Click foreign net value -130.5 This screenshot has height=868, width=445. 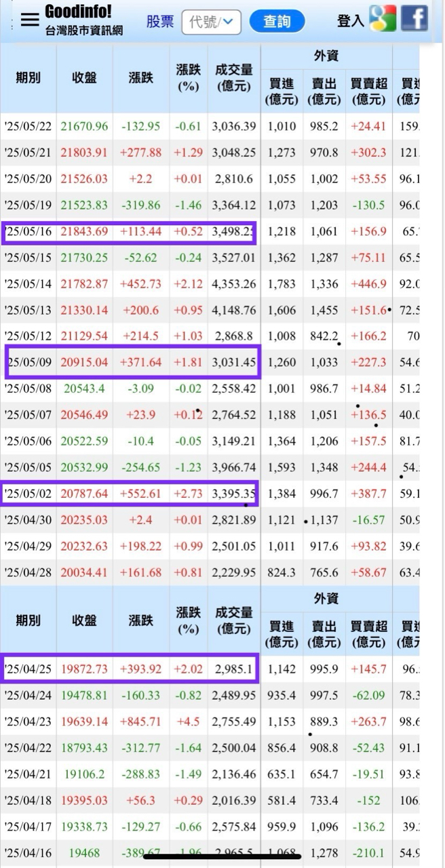tap(368, 205)
